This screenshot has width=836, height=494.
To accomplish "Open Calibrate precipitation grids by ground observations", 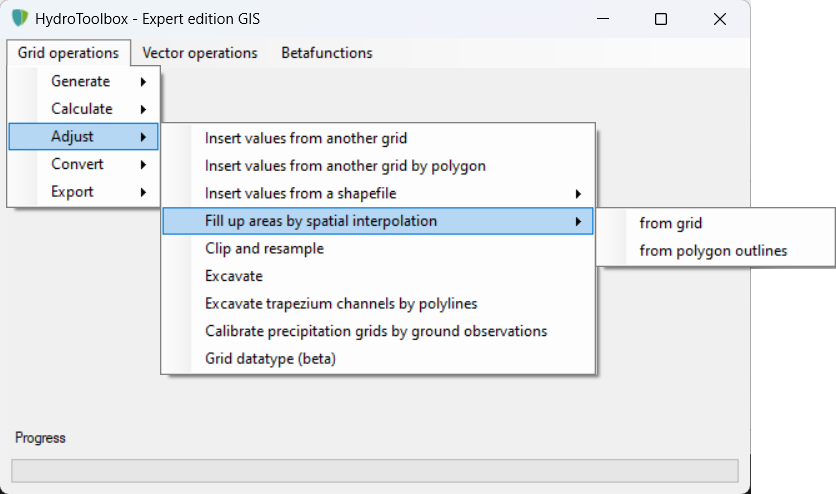I will 376,331.
